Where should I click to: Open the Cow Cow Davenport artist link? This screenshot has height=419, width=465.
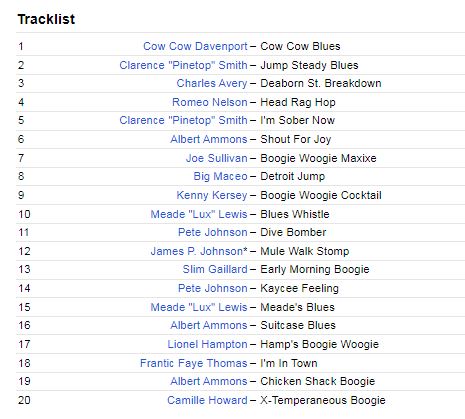pos(195,46)
